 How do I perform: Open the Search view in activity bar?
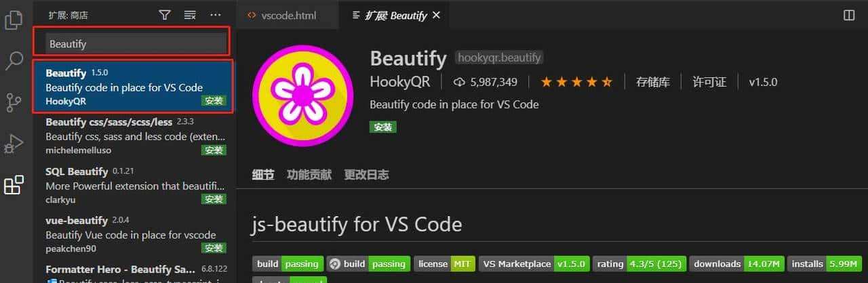[14, 61]
